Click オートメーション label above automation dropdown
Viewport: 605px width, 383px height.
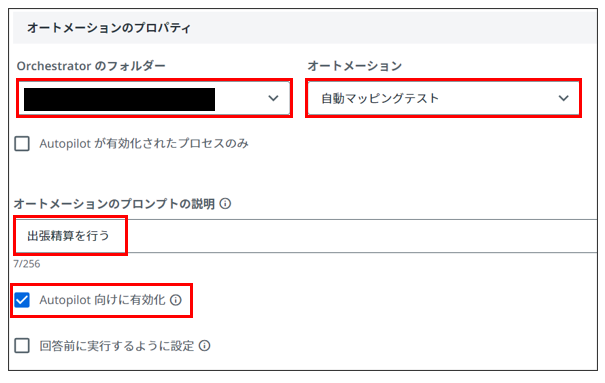[355, 66]
